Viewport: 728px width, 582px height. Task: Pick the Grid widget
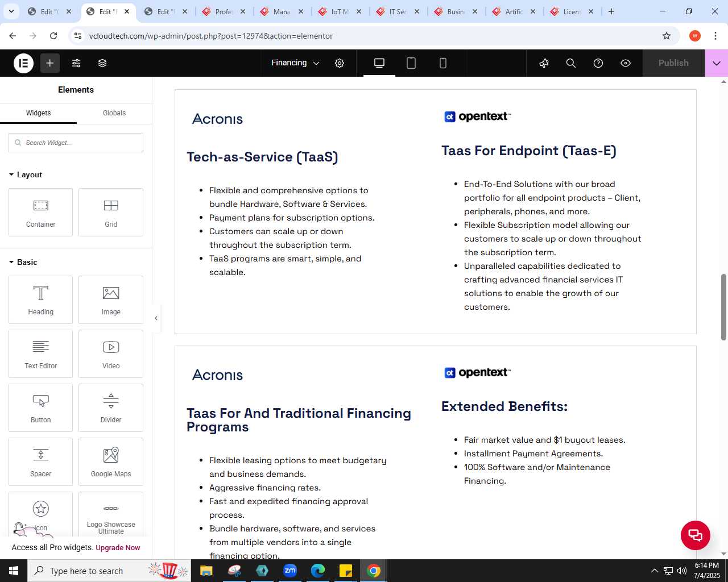(111, 212)
